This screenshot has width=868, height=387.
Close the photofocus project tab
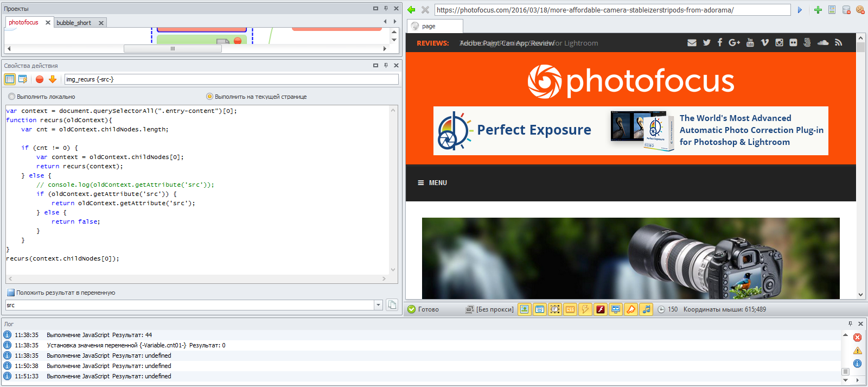[x=48, y=22]
